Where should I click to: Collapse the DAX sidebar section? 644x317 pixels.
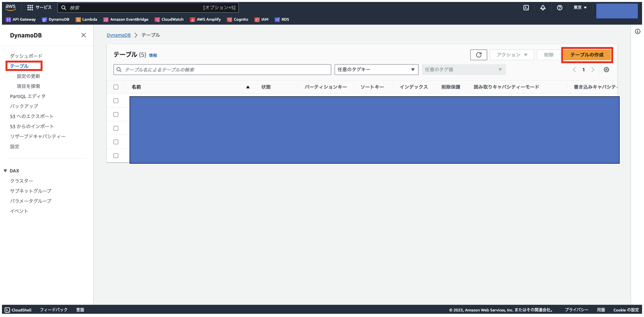5,171
